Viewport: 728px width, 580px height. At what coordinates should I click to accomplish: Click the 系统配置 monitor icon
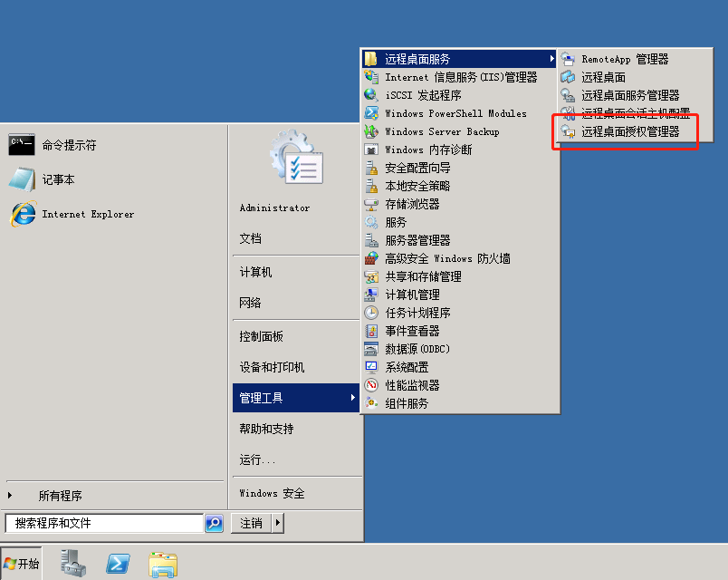370,367
